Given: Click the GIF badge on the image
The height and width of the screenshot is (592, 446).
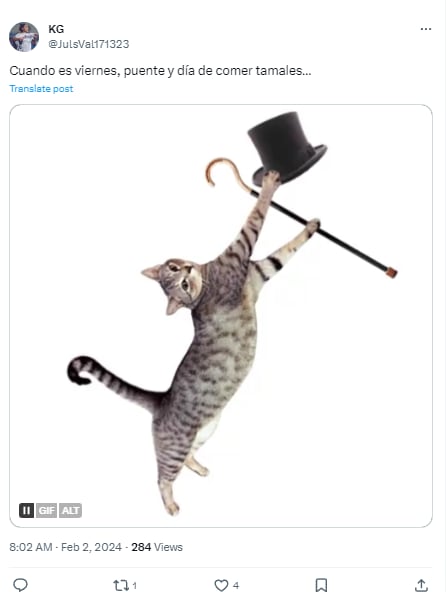Looking at the screenshot, I should point(46,510).
